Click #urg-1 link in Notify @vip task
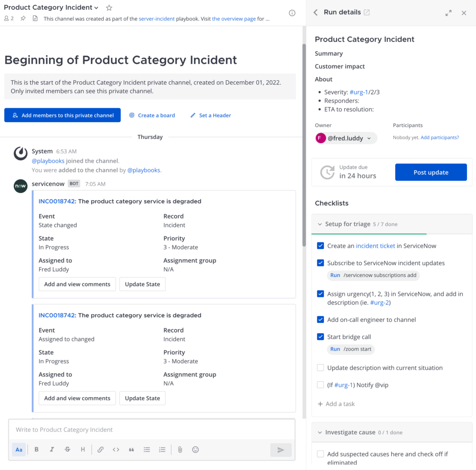This screenshot has width=476, height=470. click(344, 385)
